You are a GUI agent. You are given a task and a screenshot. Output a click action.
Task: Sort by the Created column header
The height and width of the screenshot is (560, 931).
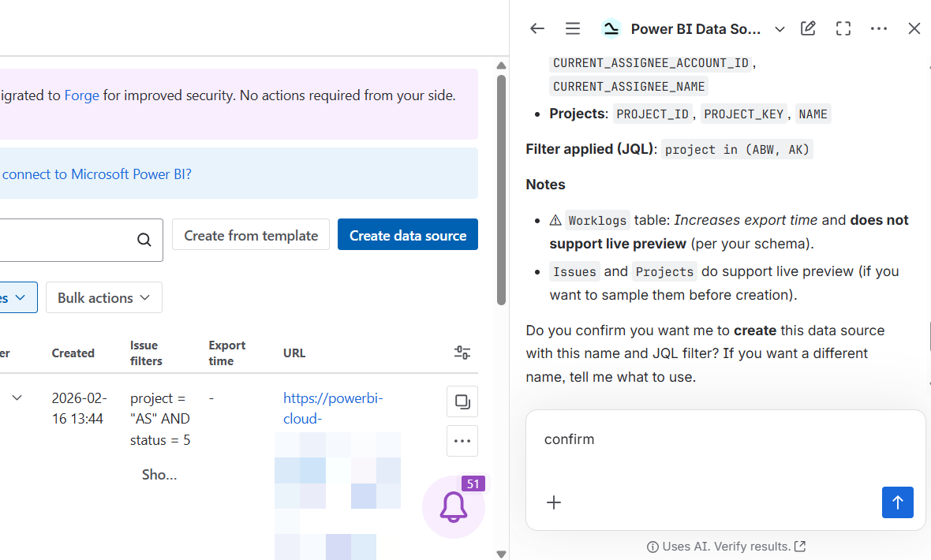pyautogui.click(x=73, y=353)
